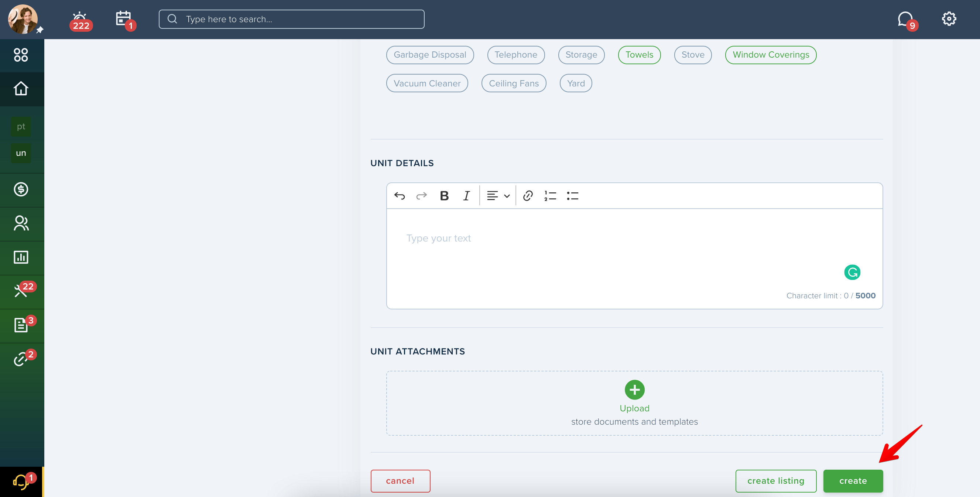Click the search field in the header
This screenshot has height=497, width=980.
coord(291,19)
